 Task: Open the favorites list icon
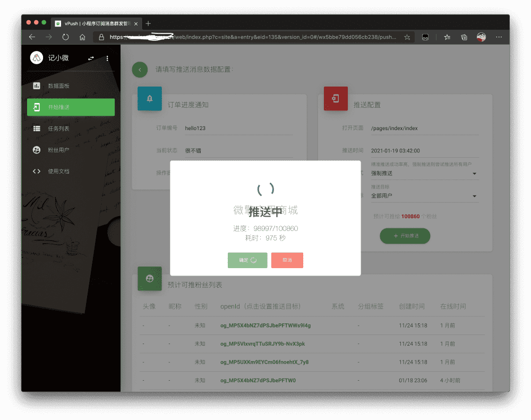[447, 37]
